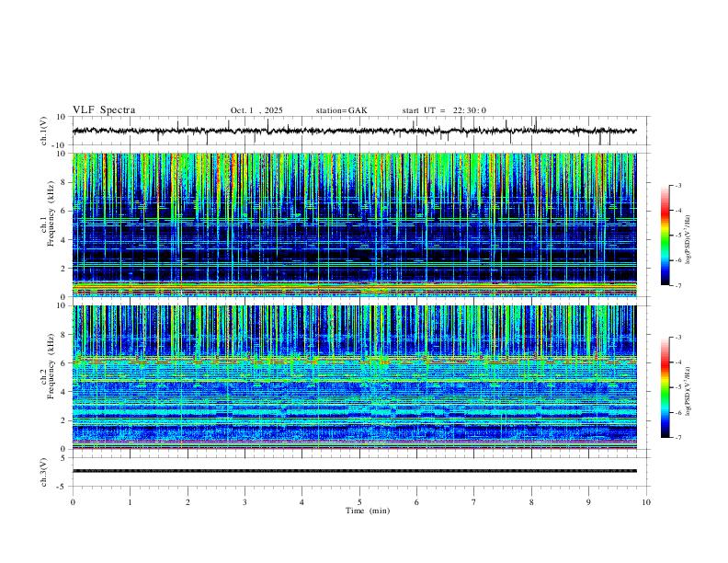
Task: Click the "6" kHz tick of ch.2 spectrogram
Action: (64, 363)
